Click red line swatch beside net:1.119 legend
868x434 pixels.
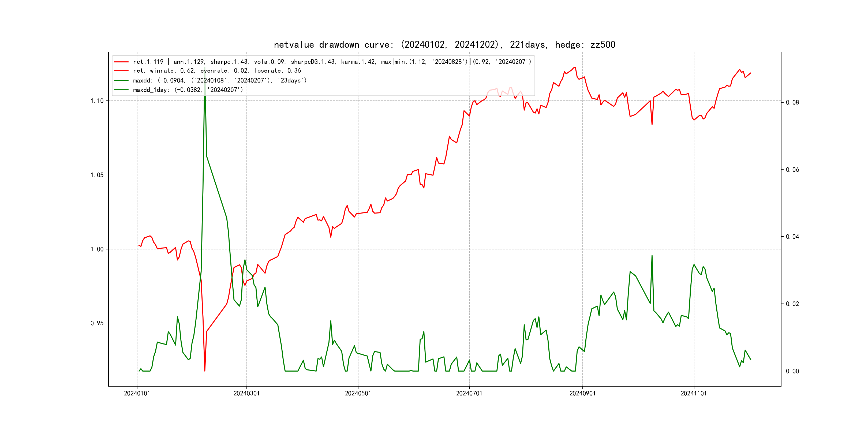click(x=121, y=62)
